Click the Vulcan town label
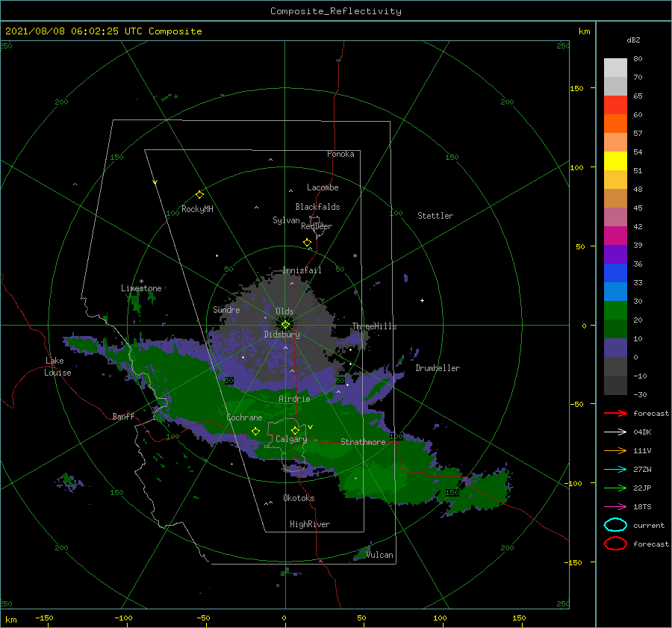 pyautogui.click(x=380, y=555)
